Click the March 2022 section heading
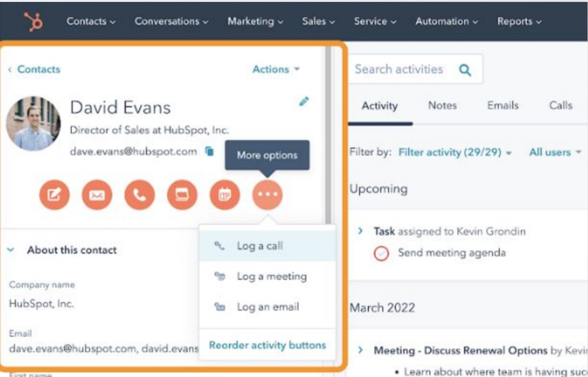Screen dimensions: 588x377 tap(382, 307)
